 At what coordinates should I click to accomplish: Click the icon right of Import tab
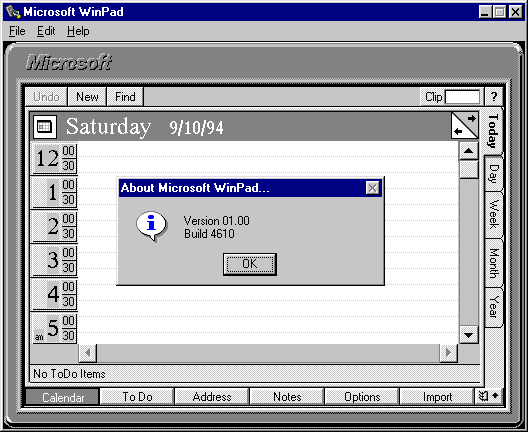click(x=488, y=396)
